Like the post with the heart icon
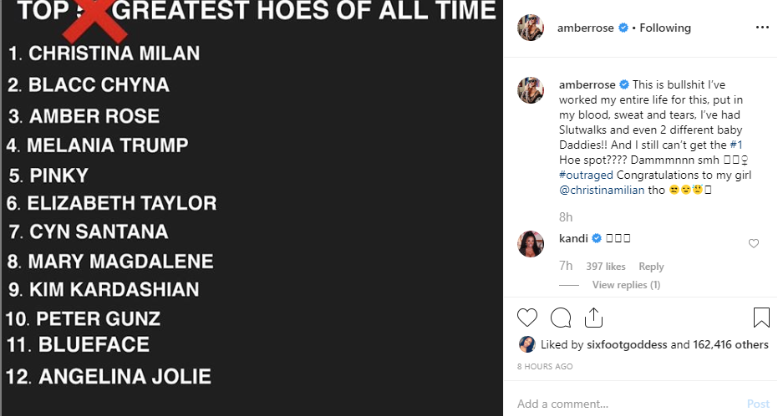777x416 pixels. click(x=527, y=317)
